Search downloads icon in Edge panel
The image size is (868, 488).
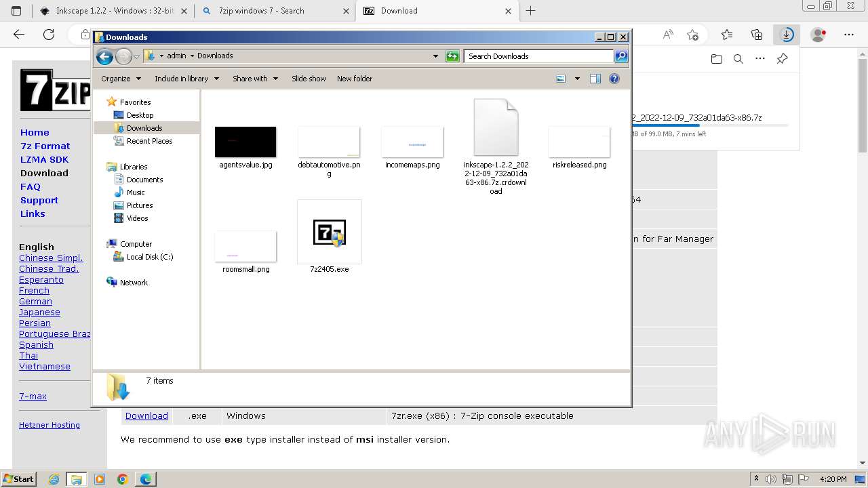coord(738,59)
